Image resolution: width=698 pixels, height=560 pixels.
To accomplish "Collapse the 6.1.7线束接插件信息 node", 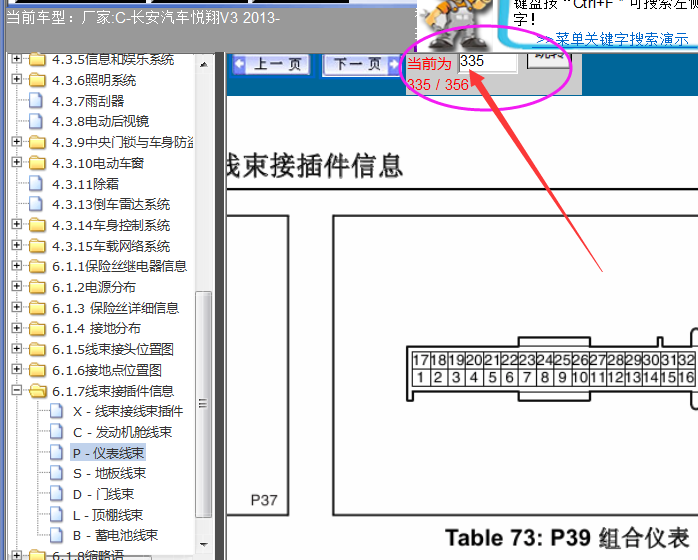I will [16, 390].
